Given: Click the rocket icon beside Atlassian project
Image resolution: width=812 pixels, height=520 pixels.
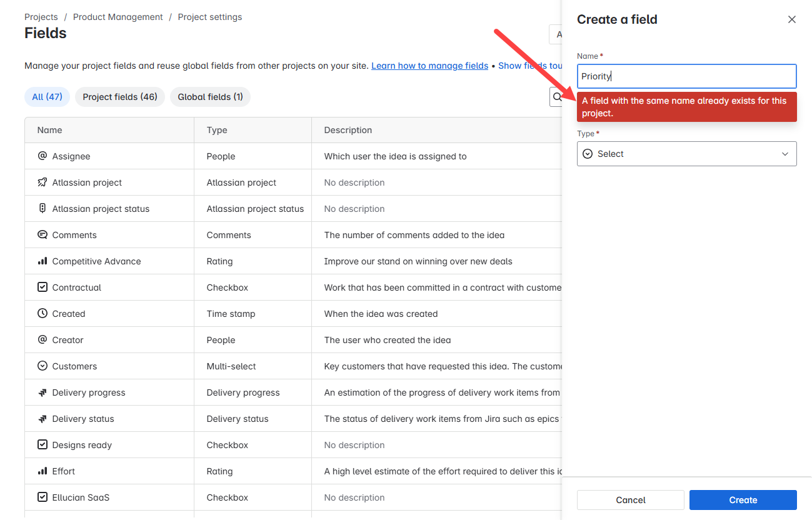Looking at the screenshot, I should [43, 182].
